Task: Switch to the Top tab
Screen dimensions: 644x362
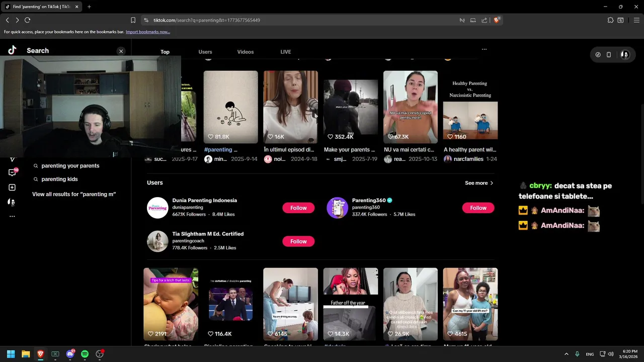Action: tap(165, 52)
